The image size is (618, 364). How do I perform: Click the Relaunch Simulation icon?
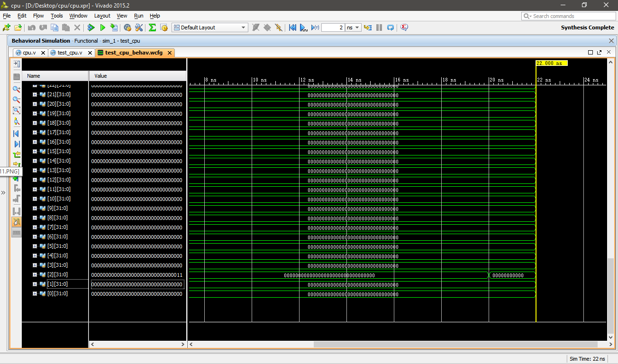391,27
